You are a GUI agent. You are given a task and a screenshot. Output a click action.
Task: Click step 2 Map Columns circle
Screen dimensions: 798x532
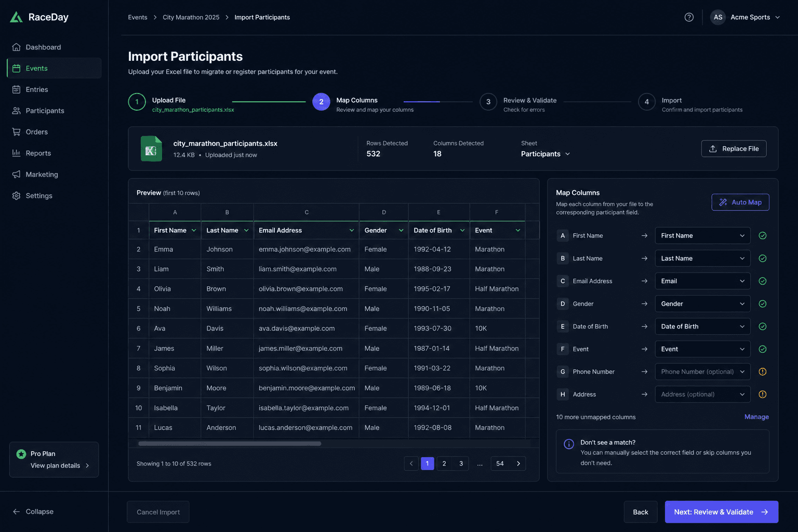[321, 102]
